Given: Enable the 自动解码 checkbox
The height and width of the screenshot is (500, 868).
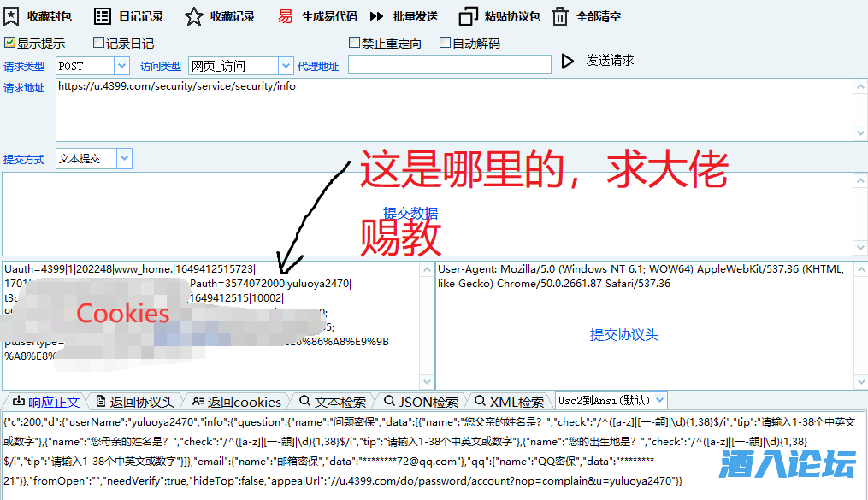Looking at the screenshot, I should pos(445,43).
